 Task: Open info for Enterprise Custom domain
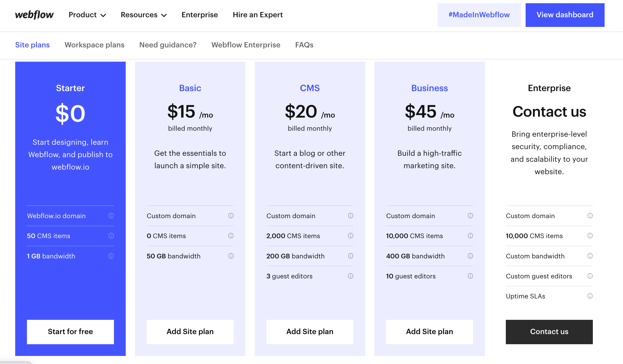[x=590, y=216]
